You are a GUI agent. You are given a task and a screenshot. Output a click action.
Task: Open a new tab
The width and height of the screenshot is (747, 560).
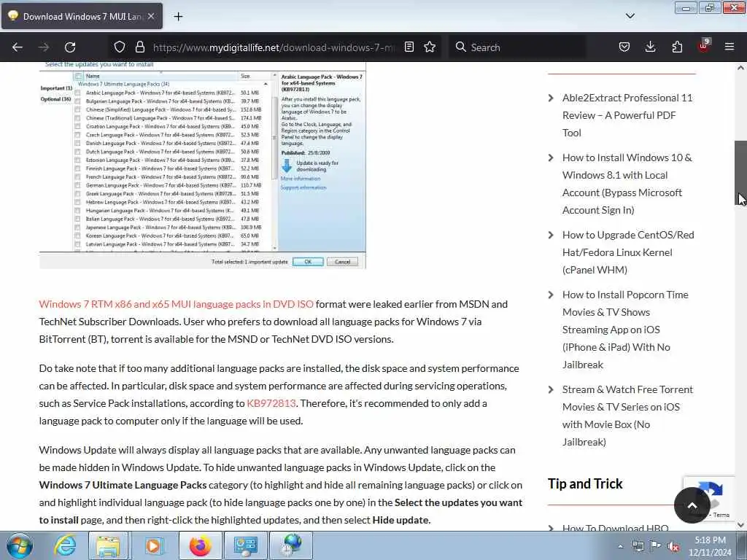178,17
